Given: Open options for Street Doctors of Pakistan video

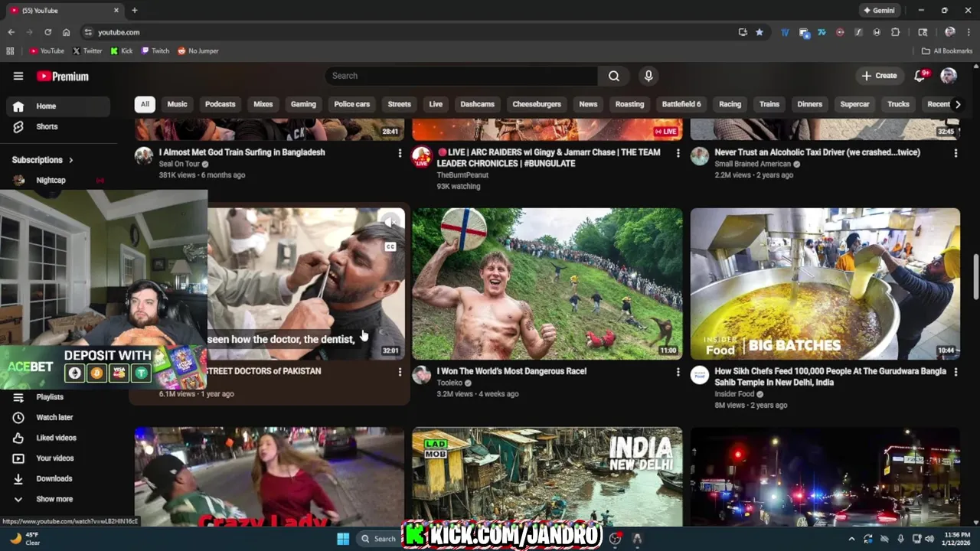Looking at the screenshot, I should click(x=400, y=372).
